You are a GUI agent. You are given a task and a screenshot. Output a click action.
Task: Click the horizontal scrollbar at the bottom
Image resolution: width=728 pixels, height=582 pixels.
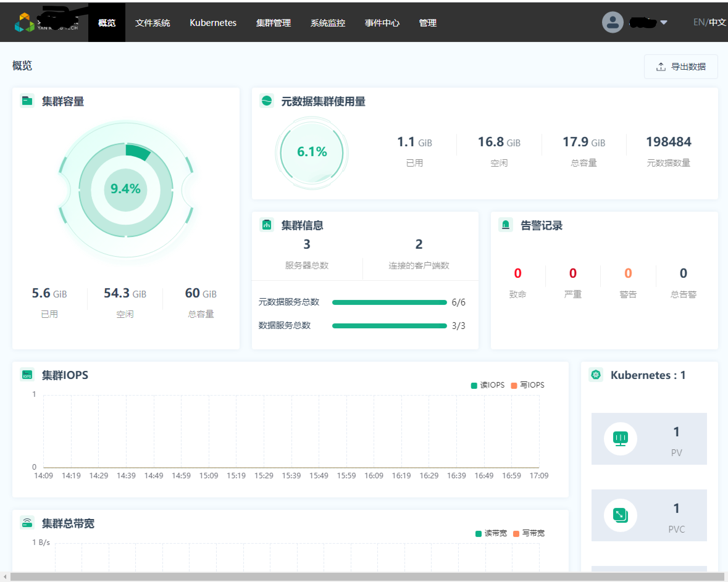click(368, 577)
